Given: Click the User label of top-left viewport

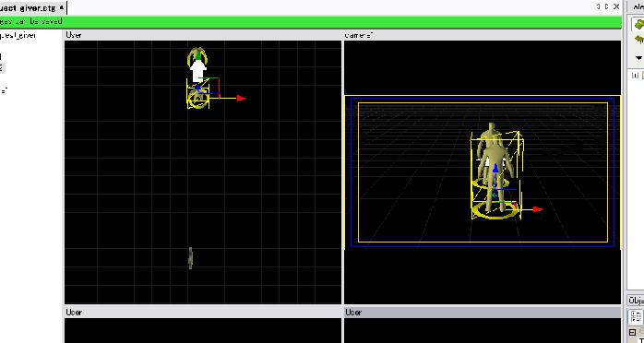Looking at the screenshot, I should point(74,35).
